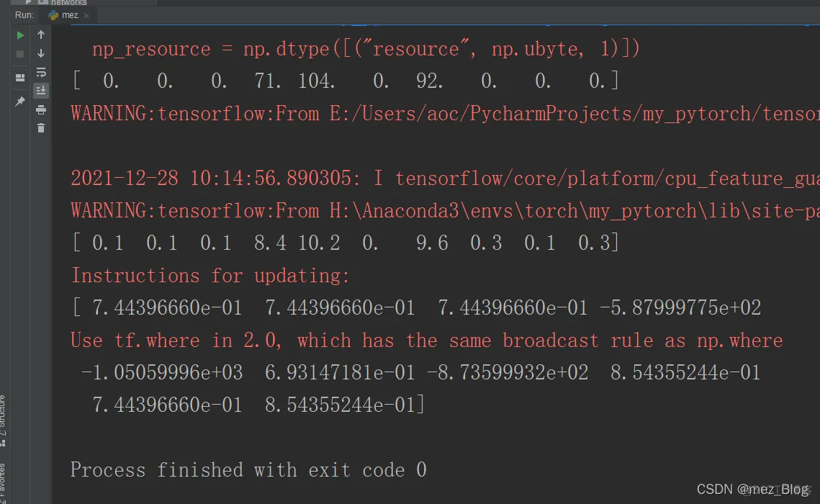Open the H:\Anaconda3\envs path link
Viewport: 820px width, 504px height.
tap(575, 211)
